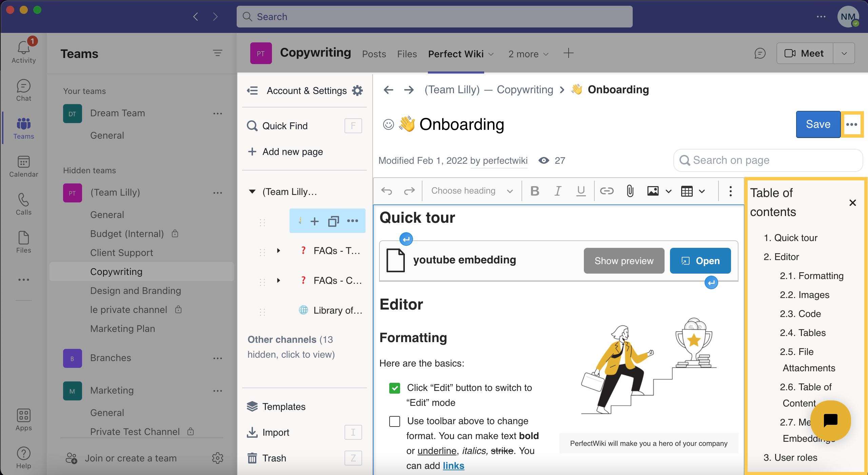Open the Activity notifications bell

(x=24, y=52)
